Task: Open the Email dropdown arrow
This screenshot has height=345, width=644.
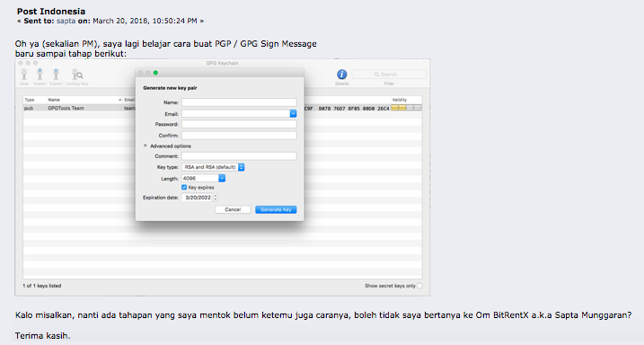Action: (x=293, y=113)
